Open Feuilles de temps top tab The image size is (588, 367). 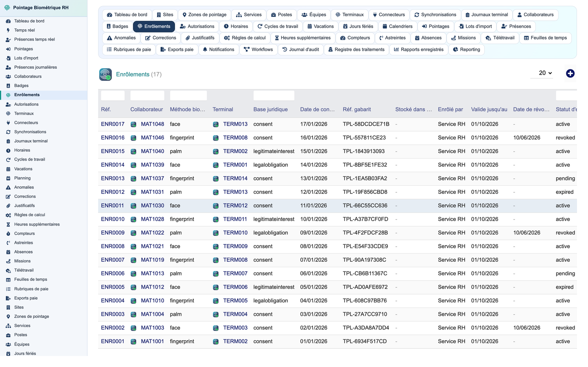coord(545,38)
